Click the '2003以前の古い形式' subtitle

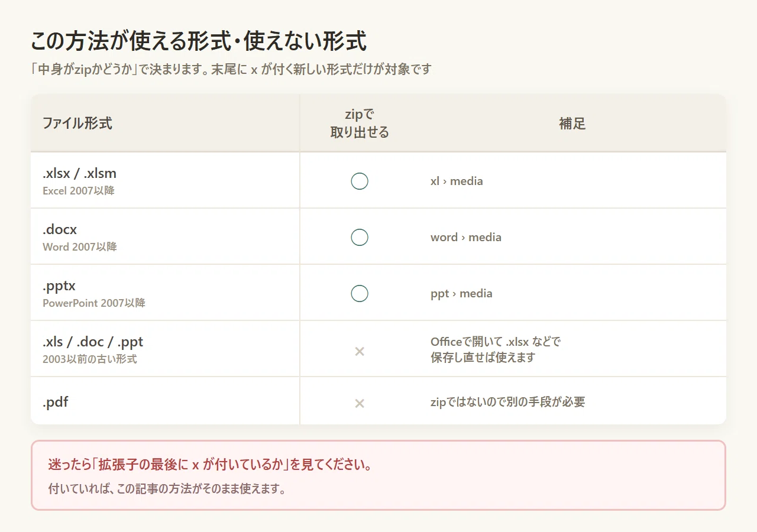pyautogui.click(x=89, y=359)
